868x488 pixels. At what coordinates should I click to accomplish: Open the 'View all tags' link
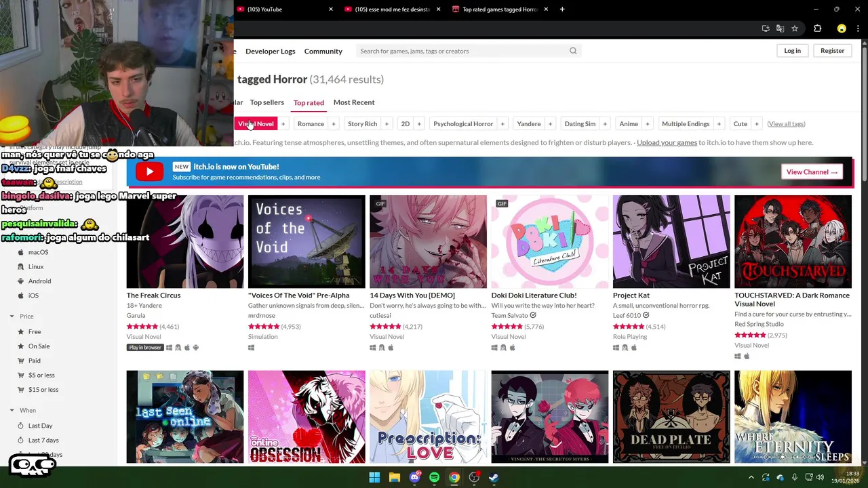[x=786, y=124]
